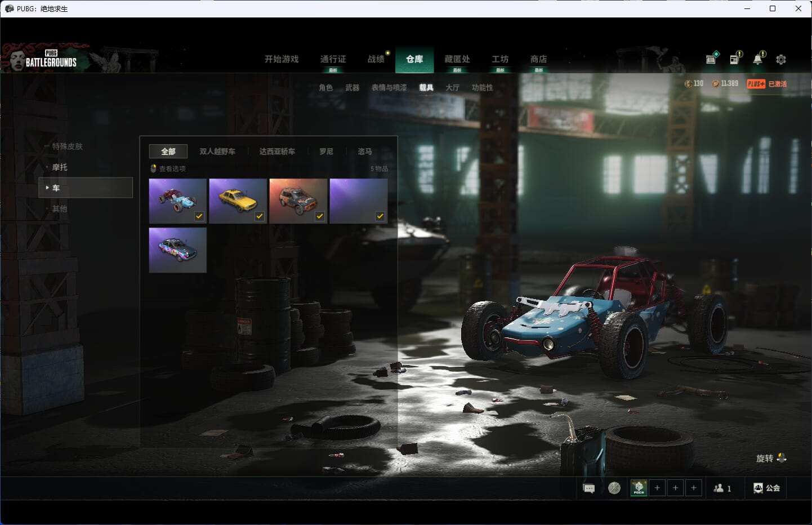
Task: Minimize the PUBG window
Action: pos(747,8)
